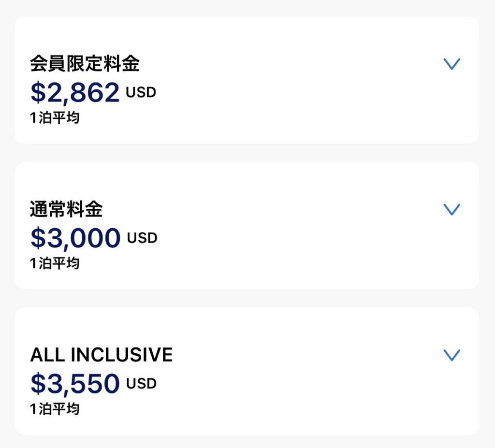Select the $2,862 member price
This screenshot has height=448, width=495.
click(x=75, y=92)
